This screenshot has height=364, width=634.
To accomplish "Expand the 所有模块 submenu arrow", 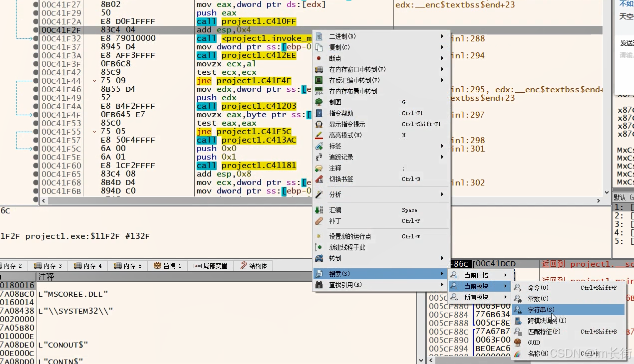I will click(505, 297).
